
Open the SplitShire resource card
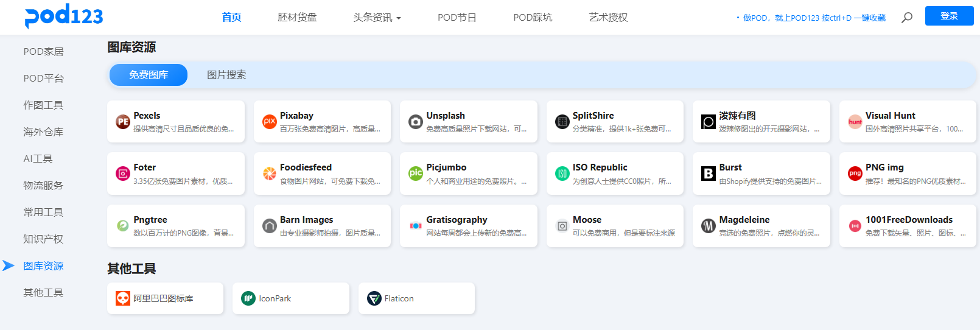tap(615, 122)
